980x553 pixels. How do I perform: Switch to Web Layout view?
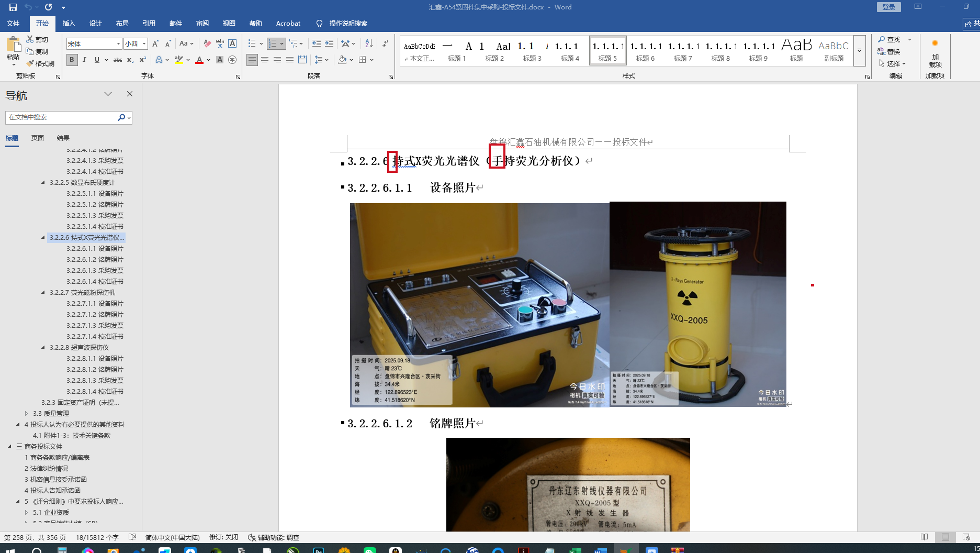[966, 537]
